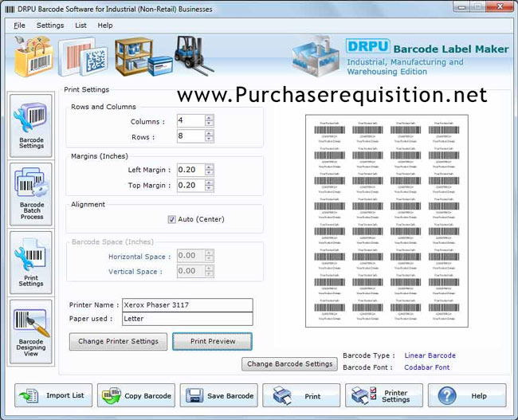Click Change Barcode Settings button
The image size is (518, 420).
tap(290, 364)
